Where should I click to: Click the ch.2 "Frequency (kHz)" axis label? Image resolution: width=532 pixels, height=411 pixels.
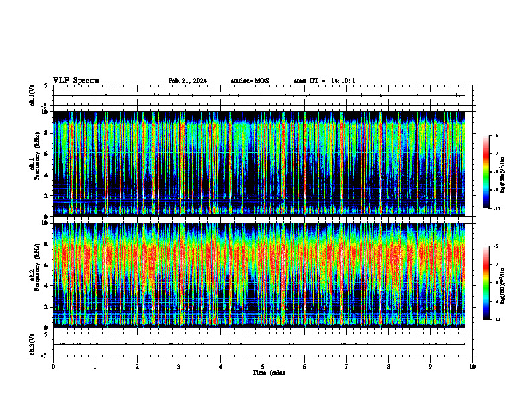[38, 267]
